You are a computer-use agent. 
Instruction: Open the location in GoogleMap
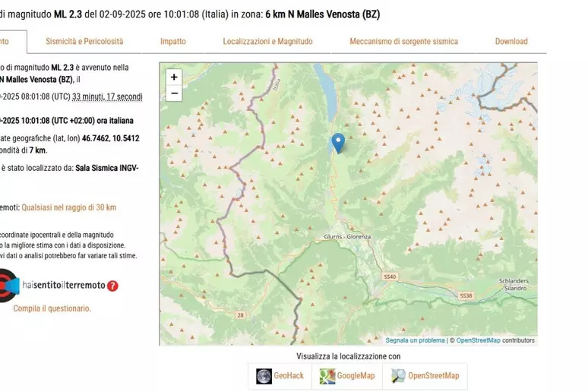[347, 376]
